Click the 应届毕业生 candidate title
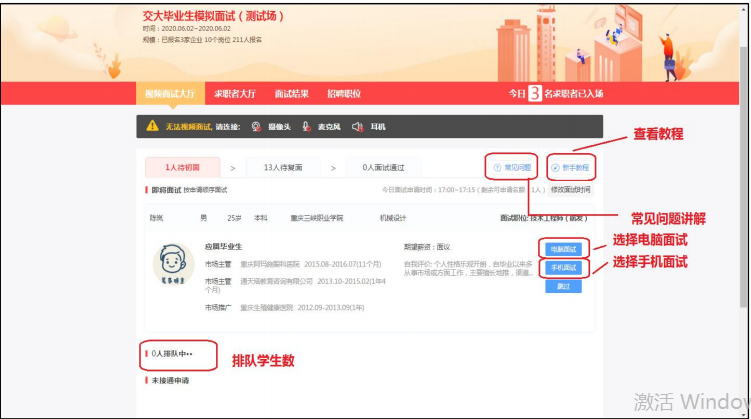Viewport: 751px width, 419px height. 224,246
